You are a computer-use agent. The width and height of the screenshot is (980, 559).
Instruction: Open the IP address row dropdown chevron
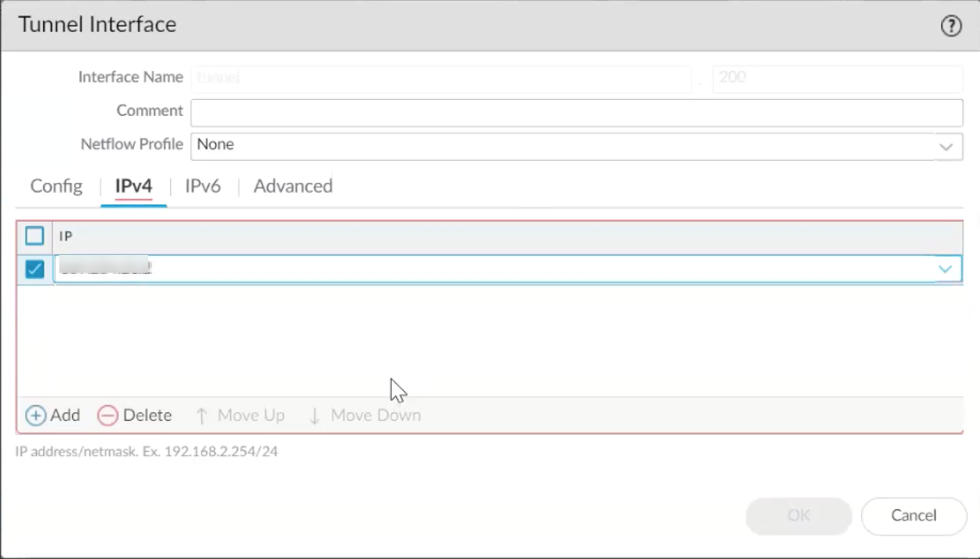(945, 269)
